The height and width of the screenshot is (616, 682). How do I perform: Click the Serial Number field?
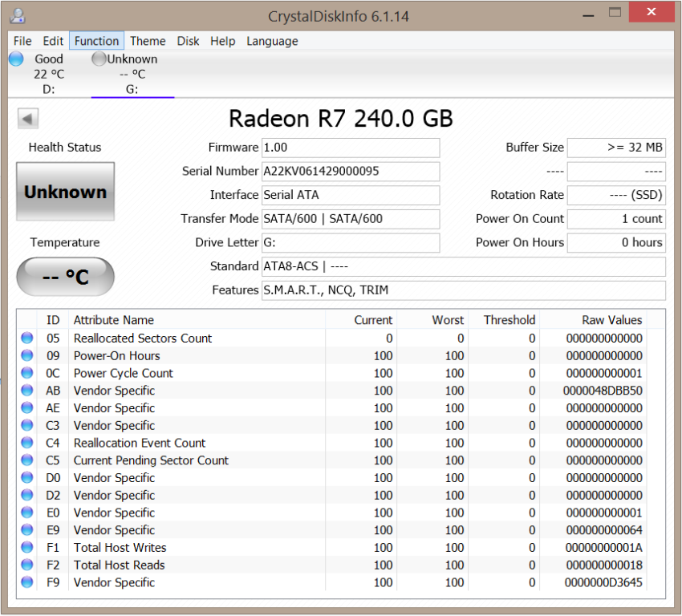(351, 171)
